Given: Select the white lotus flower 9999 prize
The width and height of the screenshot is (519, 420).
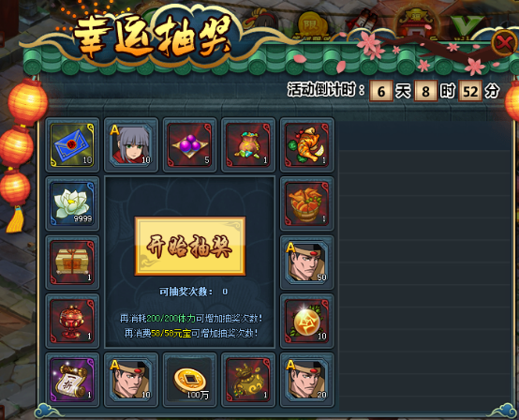Looking at the screenshot, I should [72, 203].
